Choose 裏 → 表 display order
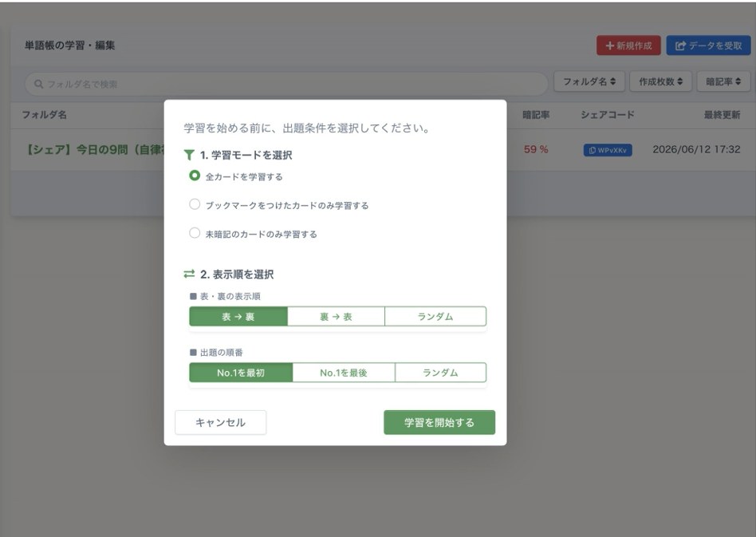The width and height of the screenshot is (756, 537). pyautogui.click(x=336, y=317)
